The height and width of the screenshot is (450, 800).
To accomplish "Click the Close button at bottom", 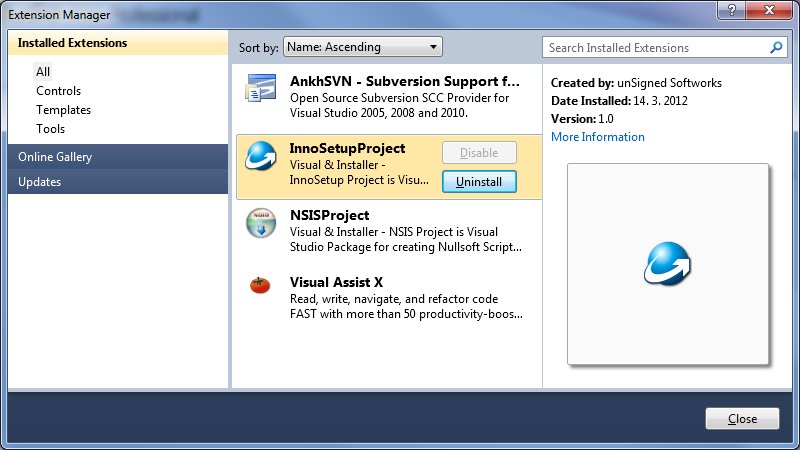I will pos(742,418).
